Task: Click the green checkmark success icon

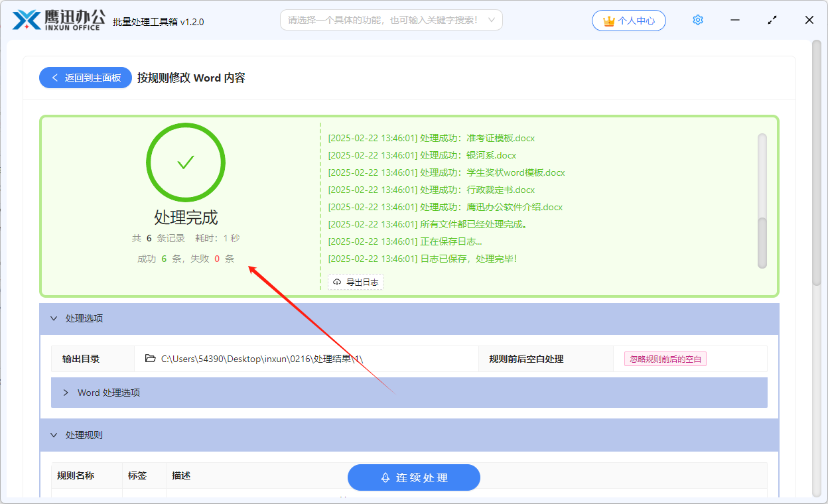Action: [x=186, y=162]
